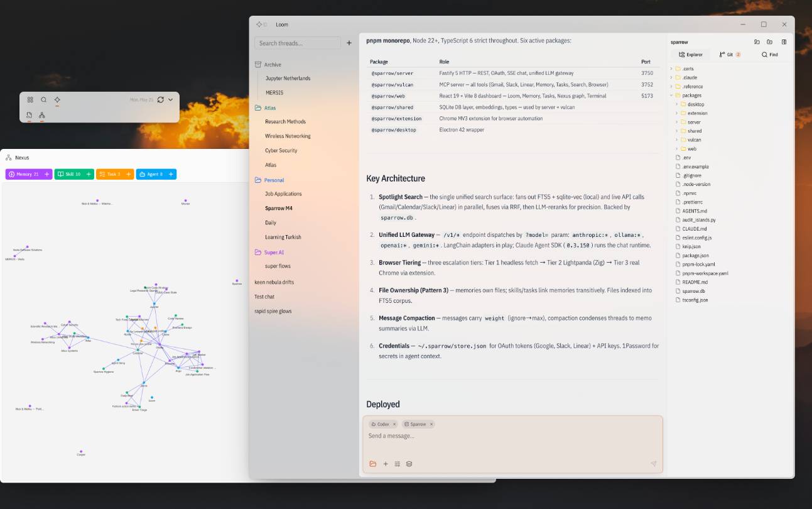Click the search magnifier in floating toolbar
The image size is (812, 509).
43,99
